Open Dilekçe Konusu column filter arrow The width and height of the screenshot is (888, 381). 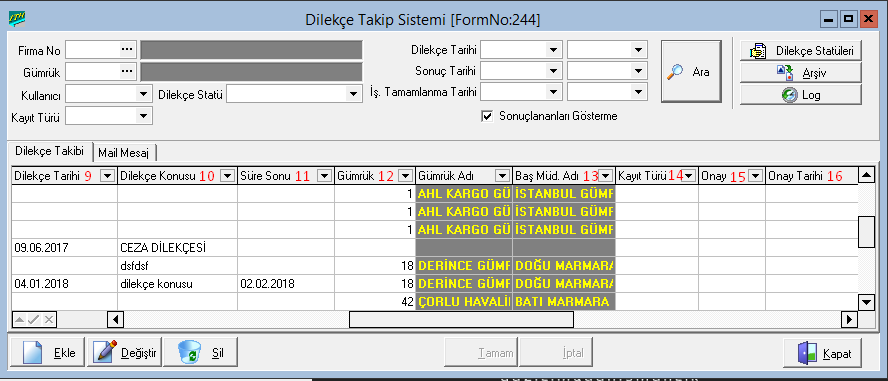pyautogui.click(x=227, y=176)
